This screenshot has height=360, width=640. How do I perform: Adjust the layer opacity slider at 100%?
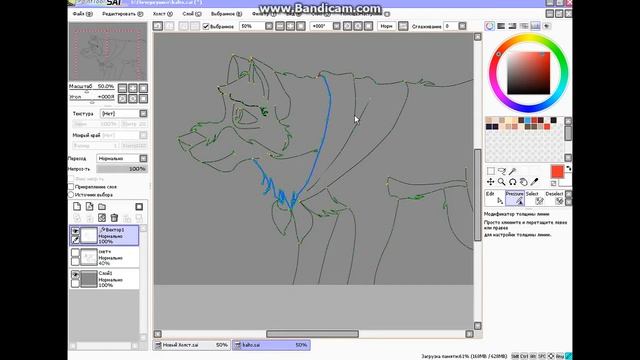[x=122, y=169]
